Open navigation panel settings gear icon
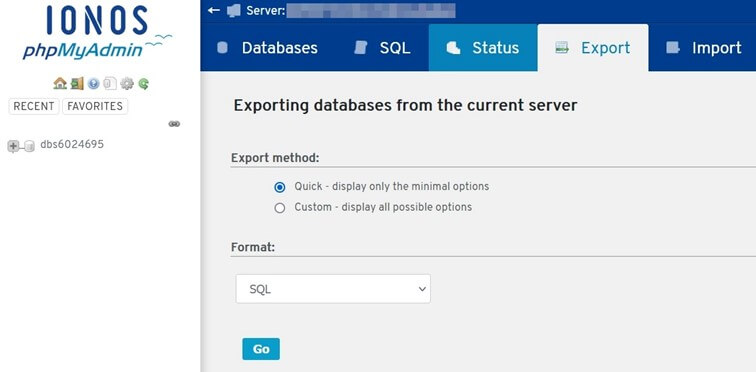The width and height of the screenshot is (756, 372). 127,84
